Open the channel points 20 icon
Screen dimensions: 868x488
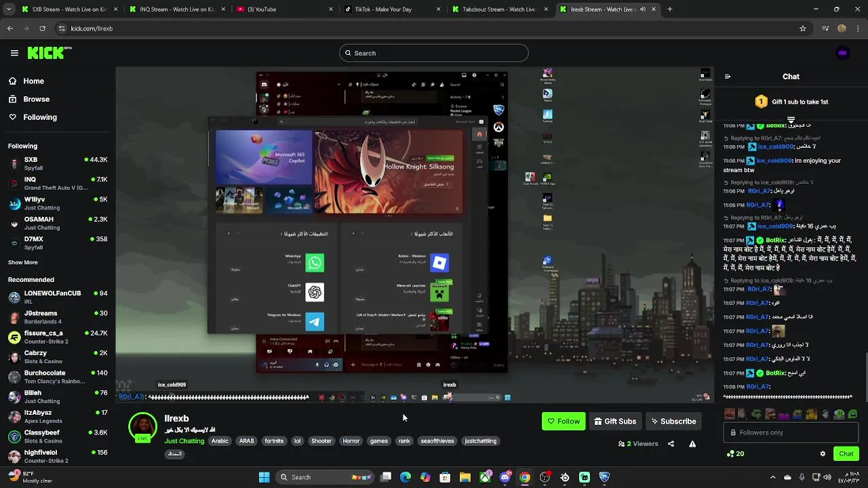point(735,454)
